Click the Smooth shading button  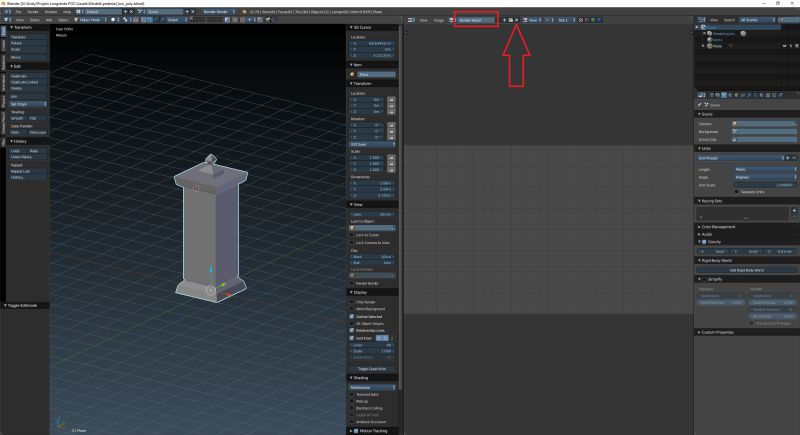[18, 118]
